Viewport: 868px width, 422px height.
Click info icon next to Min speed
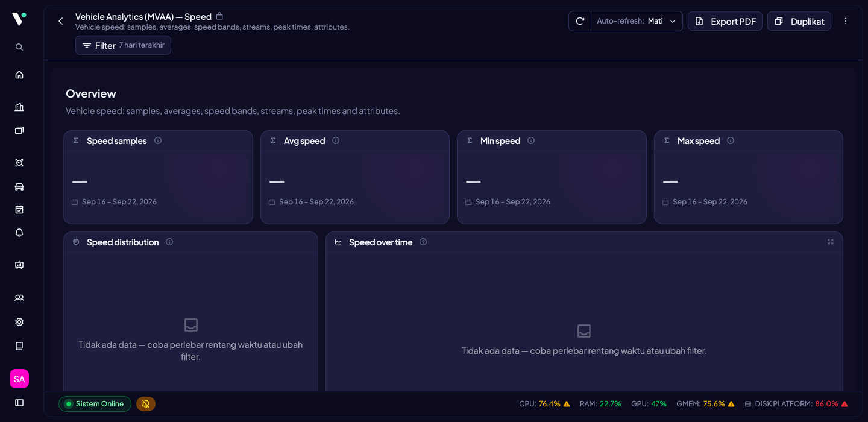coord(531,140)
